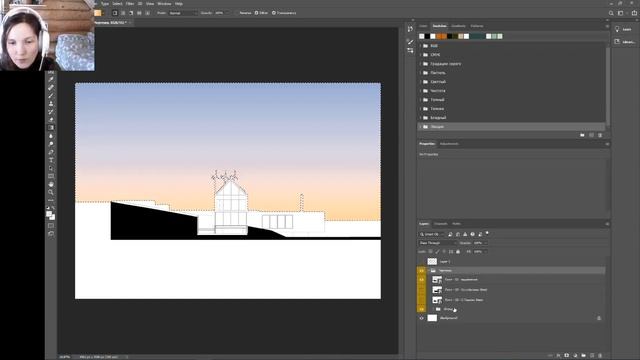Viewport: 640px width, 360px height.
Task: Choose the Linear gradient type icon
Action: 115,13
